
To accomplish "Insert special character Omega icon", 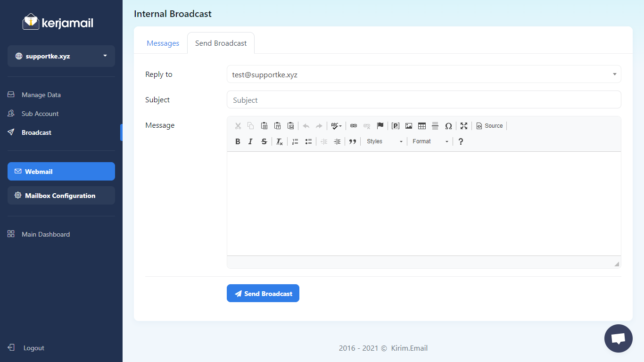I will tap(448, 126).
